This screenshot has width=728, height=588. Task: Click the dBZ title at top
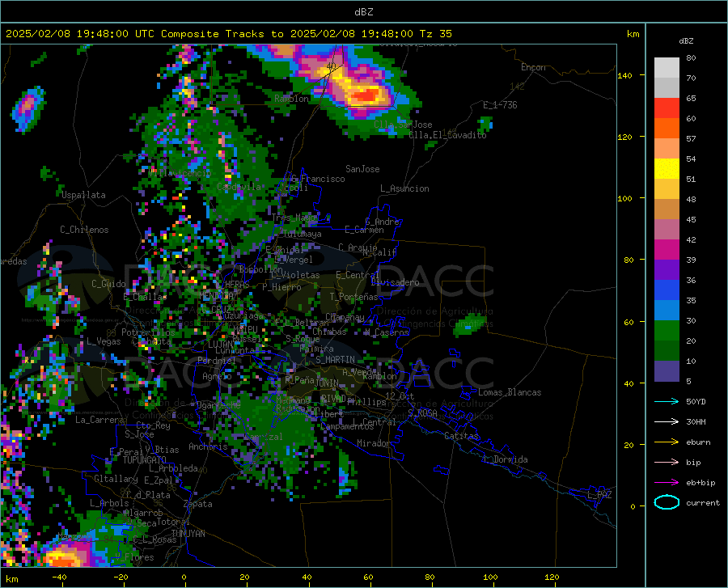(363, 12)
